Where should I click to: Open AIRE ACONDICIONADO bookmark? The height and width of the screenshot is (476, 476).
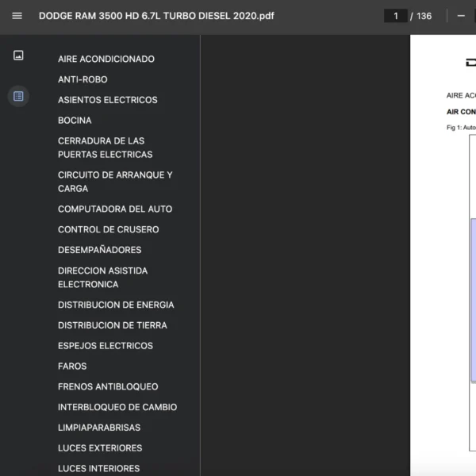tap(106, 59)
